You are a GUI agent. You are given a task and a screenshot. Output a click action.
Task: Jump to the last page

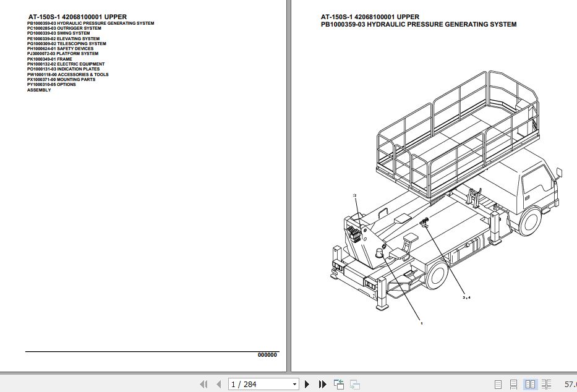click(322, 384)
